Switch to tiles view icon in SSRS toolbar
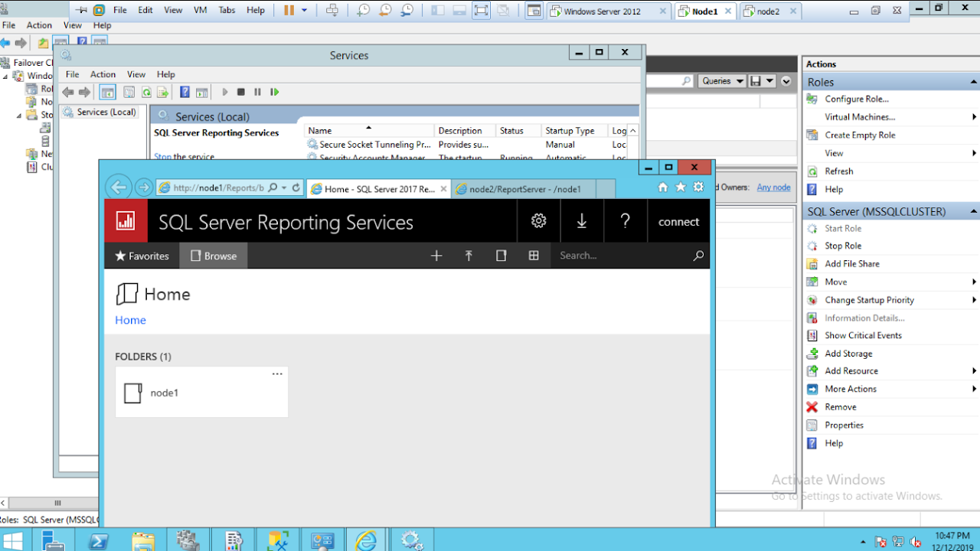This screenshot has height=551, width=980. point(534,256)
